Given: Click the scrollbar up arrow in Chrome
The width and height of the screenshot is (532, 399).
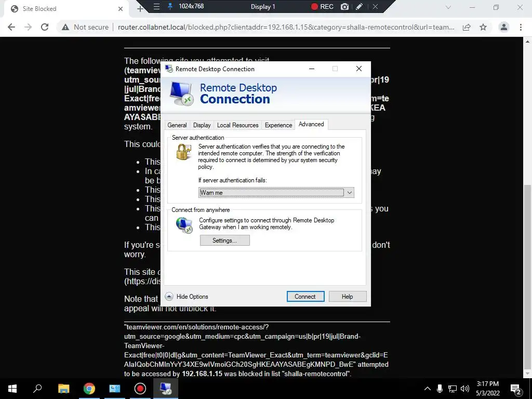Looking at the screenshot, I should (527, 42).
